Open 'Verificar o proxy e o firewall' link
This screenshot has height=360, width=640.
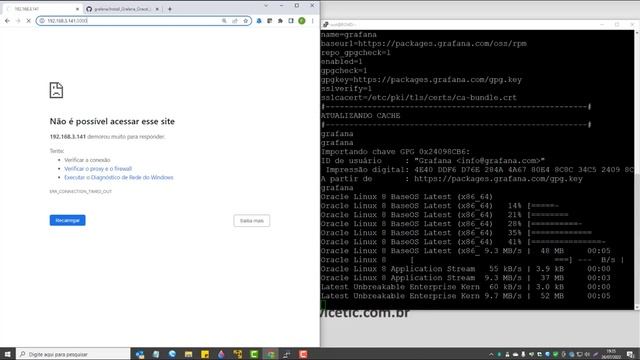point(98,169)
